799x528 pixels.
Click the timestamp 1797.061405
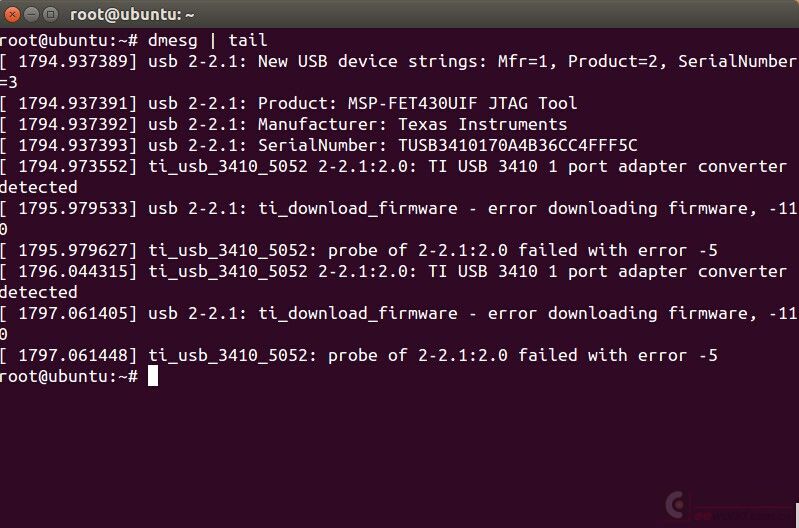tap(73, 313)
